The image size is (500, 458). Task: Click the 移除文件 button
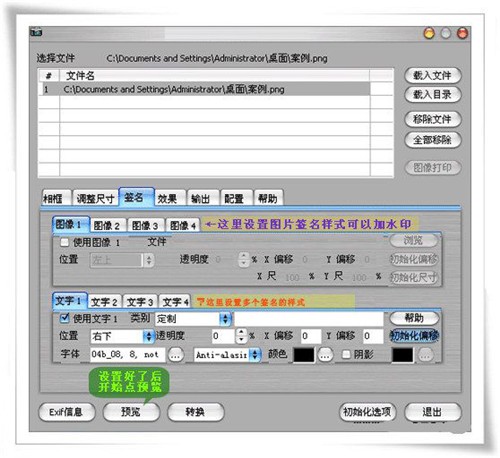tap(433, 119)
